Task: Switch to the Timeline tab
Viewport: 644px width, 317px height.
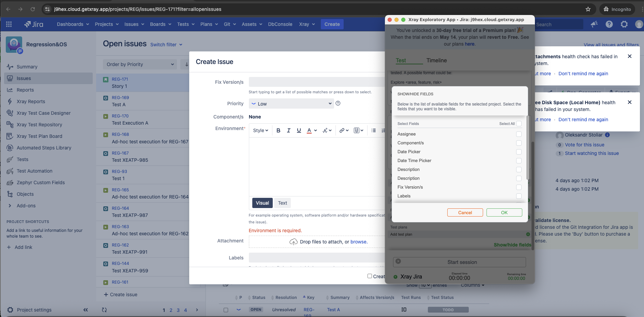Action: point(436,60)
